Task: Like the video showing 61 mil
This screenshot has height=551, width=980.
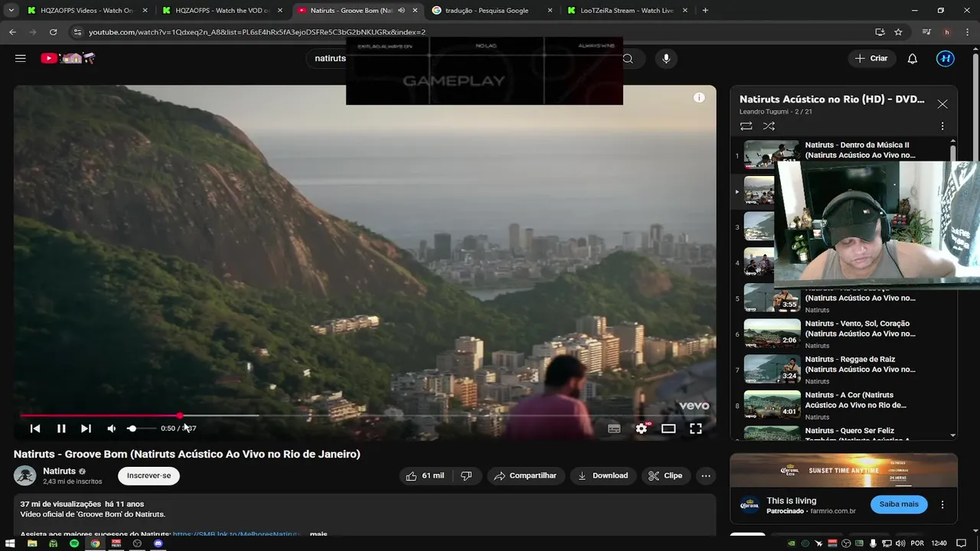Action: (x=425, y=475)
